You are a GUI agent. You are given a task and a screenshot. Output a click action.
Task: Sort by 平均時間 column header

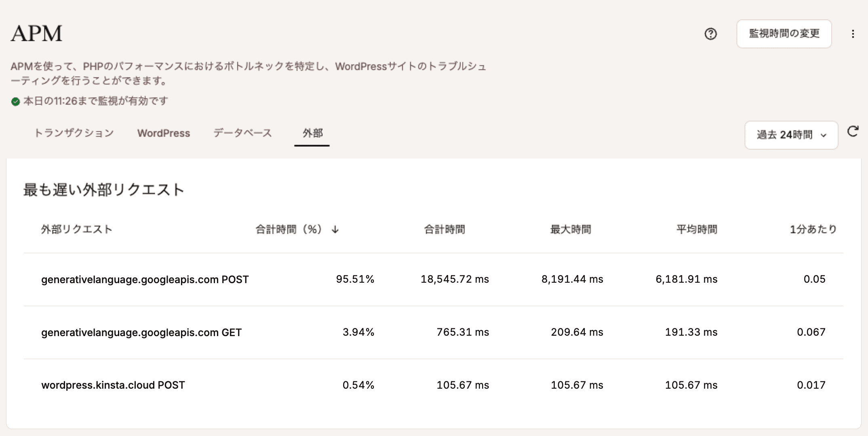697,229
